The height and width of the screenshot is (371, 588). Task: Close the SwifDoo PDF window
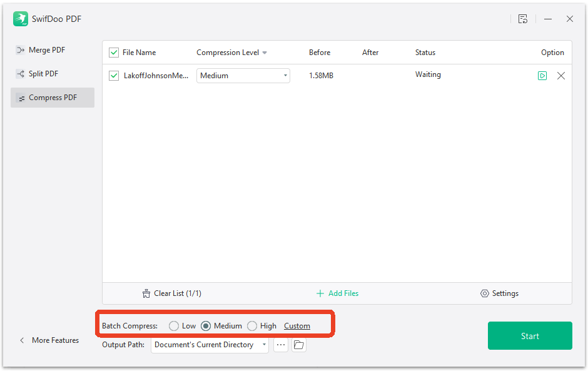click(570, 19)
